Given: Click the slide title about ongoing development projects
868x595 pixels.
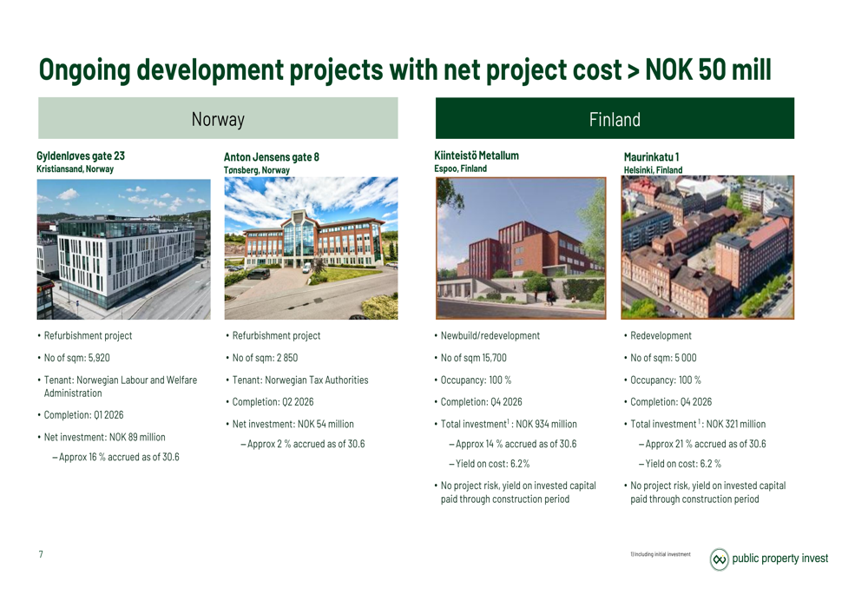Looking at the screenshot, I should [x=404, y=69].
